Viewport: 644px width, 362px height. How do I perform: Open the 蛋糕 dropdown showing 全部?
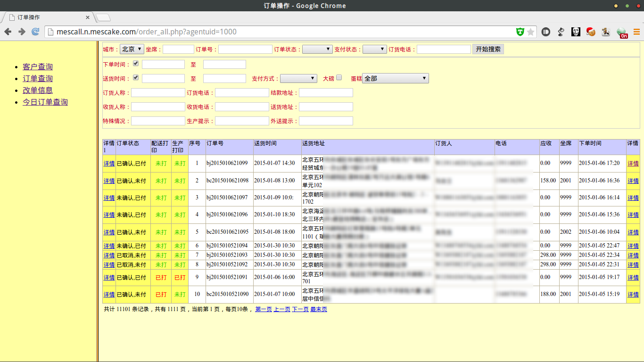(x=396, y=78)
